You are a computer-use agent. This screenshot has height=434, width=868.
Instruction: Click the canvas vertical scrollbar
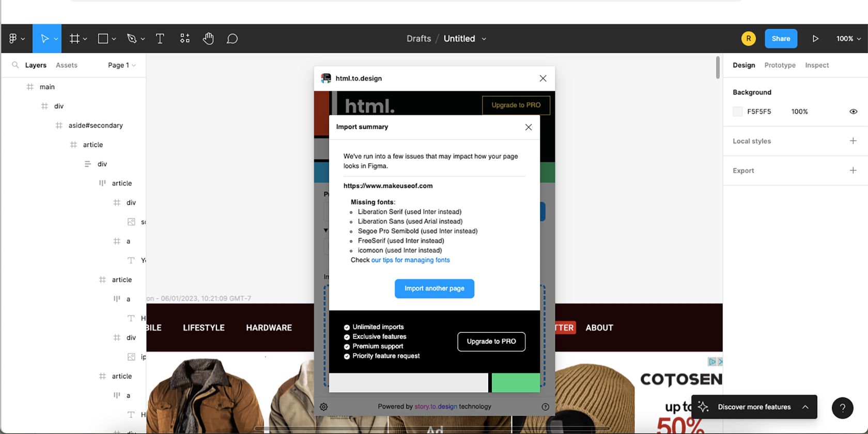pos(718,68)
